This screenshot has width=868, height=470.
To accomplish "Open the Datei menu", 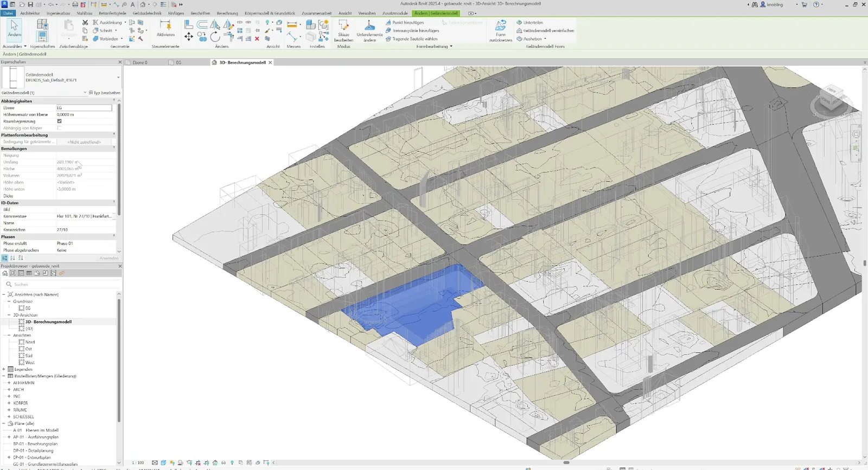I will coord(8,13).
